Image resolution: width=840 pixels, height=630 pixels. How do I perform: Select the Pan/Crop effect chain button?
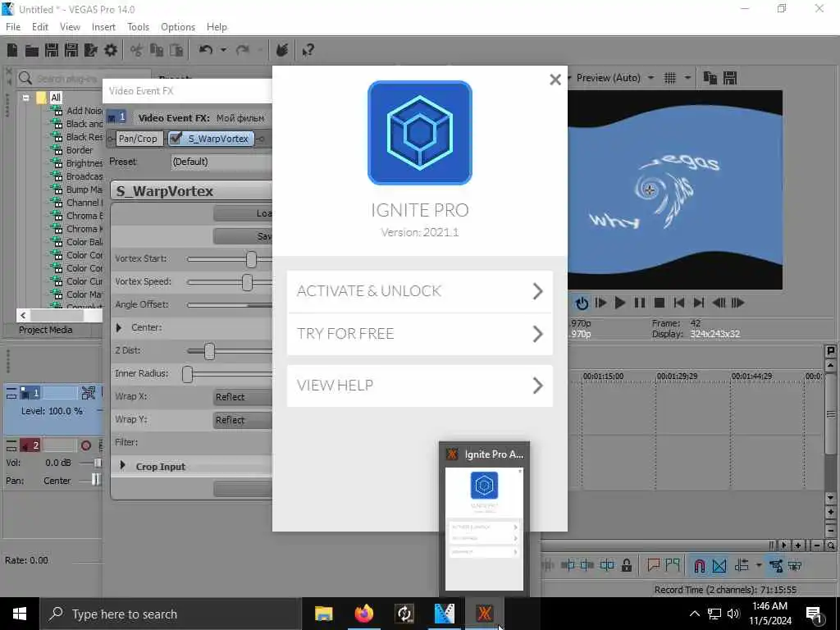[x=138, y=139]
